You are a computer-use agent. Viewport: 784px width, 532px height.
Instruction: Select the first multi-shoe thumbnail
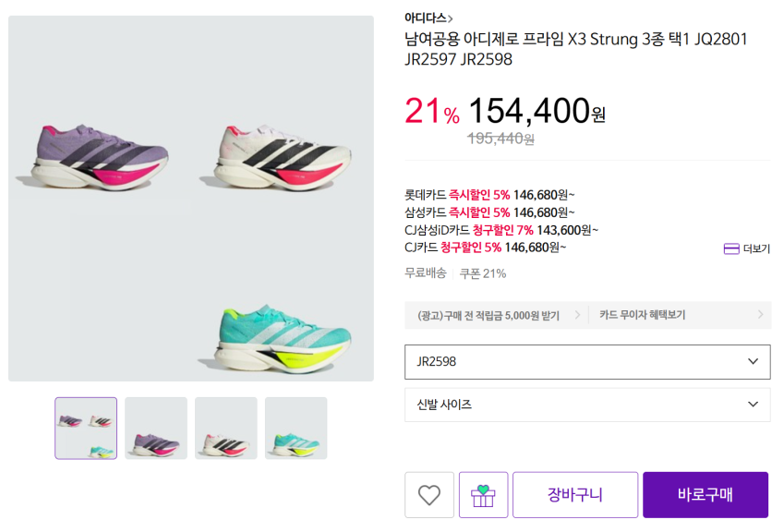point(85,427)
